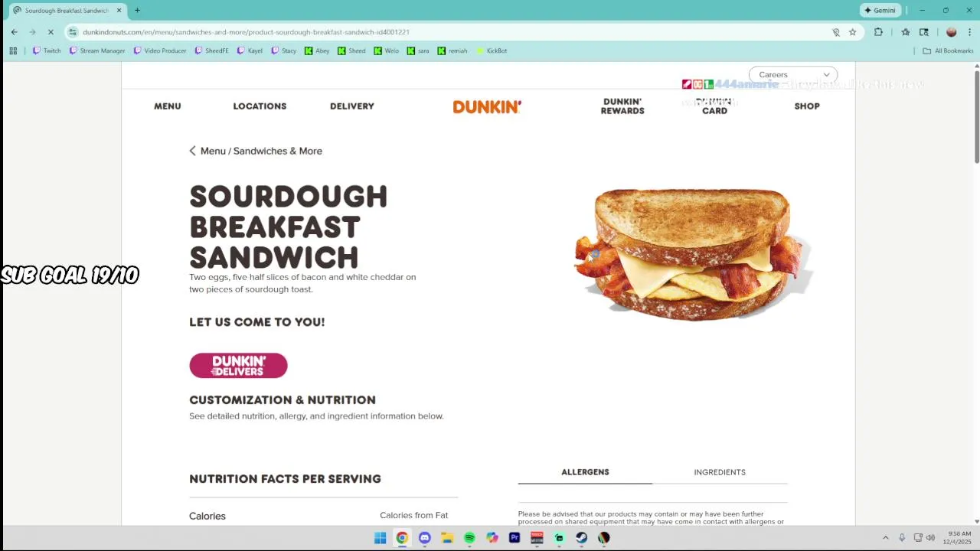Image resolution: width=980 pixels, height=551 pixels.
Task: Open the Abey bookmark
Action: pyautogui.click(x=317, y=51)
